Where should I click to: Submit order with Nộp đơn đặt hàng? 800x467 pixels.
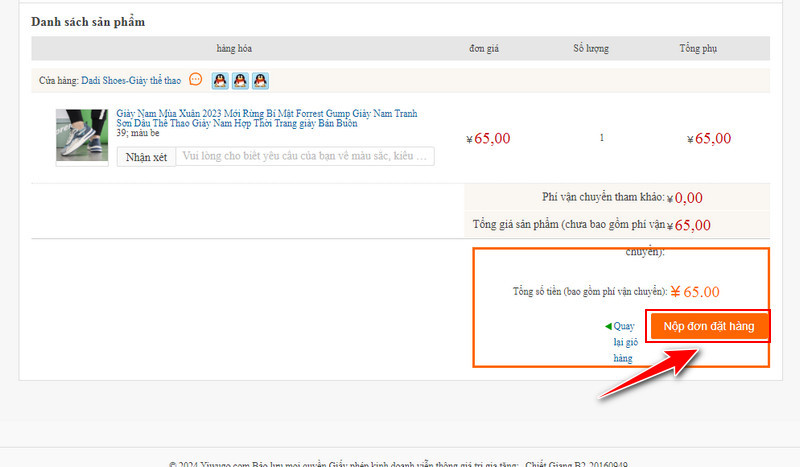[708, 326]
